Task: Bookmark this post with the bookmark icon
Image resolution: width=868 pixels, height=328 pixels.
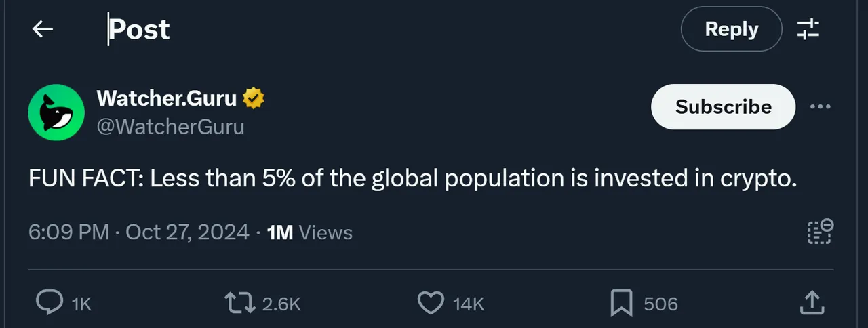Action: 621,303
